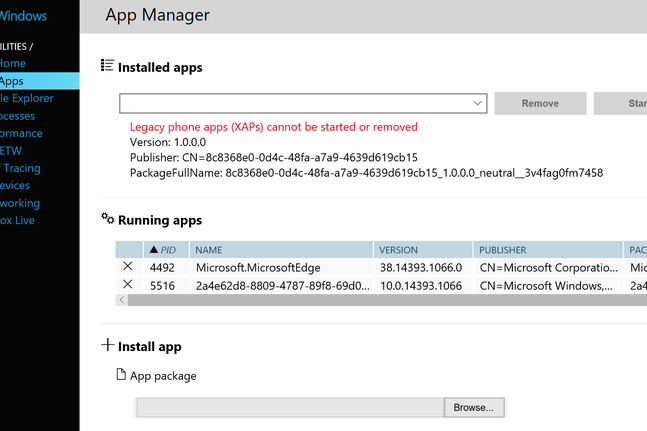This screenshot has width=647, height=431.
Task: Open Processes in the sidebar
Action: click(17, 116)
